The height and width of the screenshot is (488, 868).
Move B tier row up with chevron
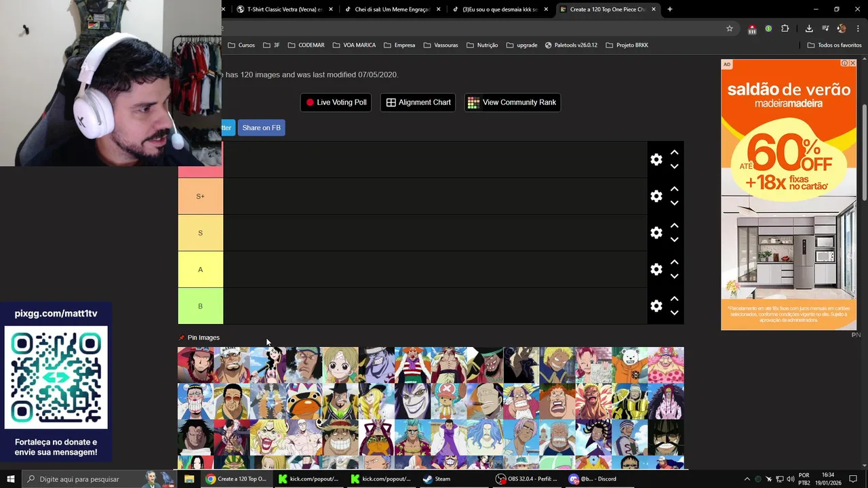click(674, 299)
